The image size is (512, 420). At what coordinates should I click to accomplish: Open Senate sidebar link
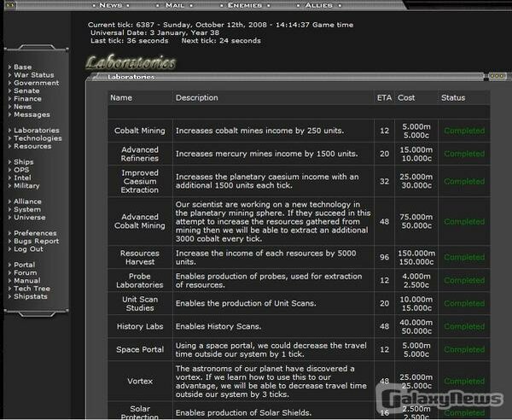(26, 90)
